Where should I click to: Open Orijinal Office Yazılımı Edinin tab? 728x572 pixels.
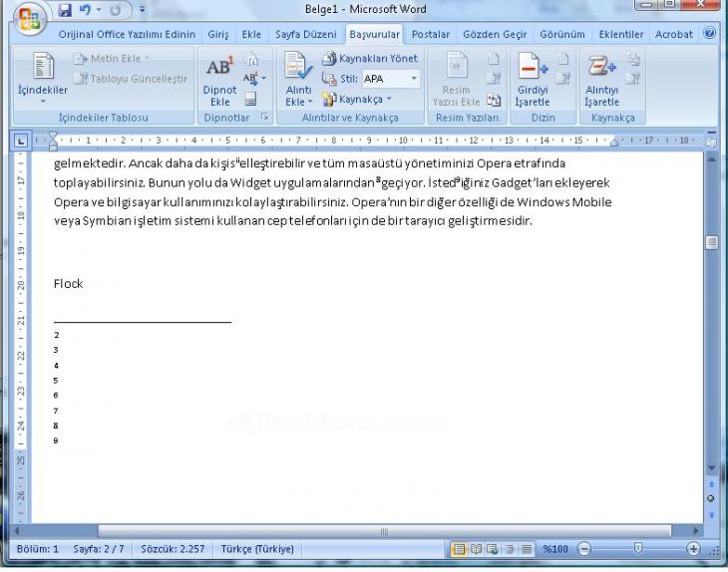(127, 34)
